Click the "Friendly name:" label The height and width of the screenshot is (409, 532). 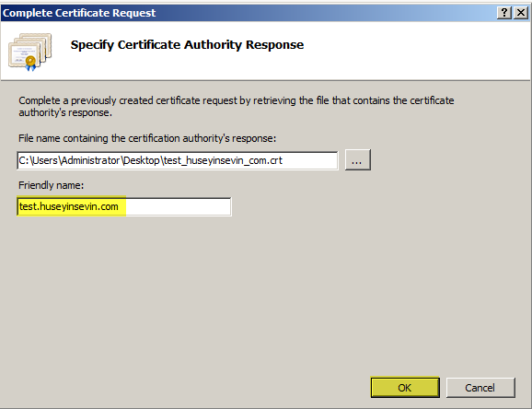pyautogui.click(x=51, y=185)
